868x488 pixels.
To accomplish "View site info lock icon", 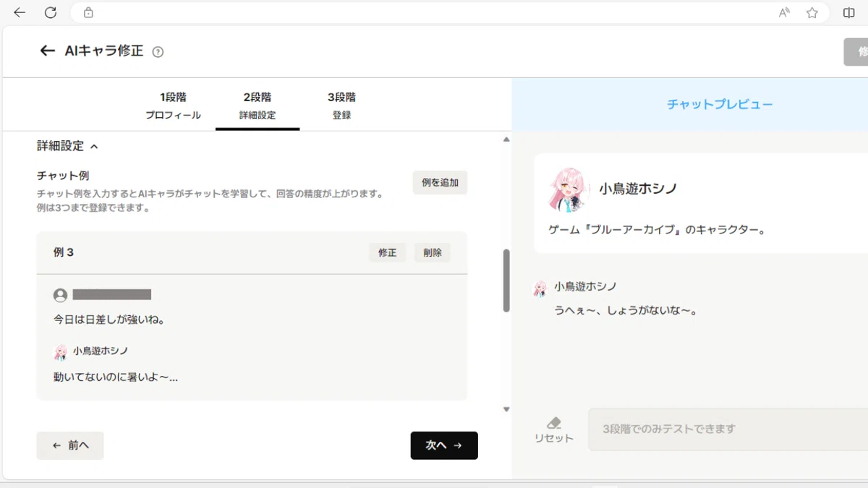I will tap(88, 12).
